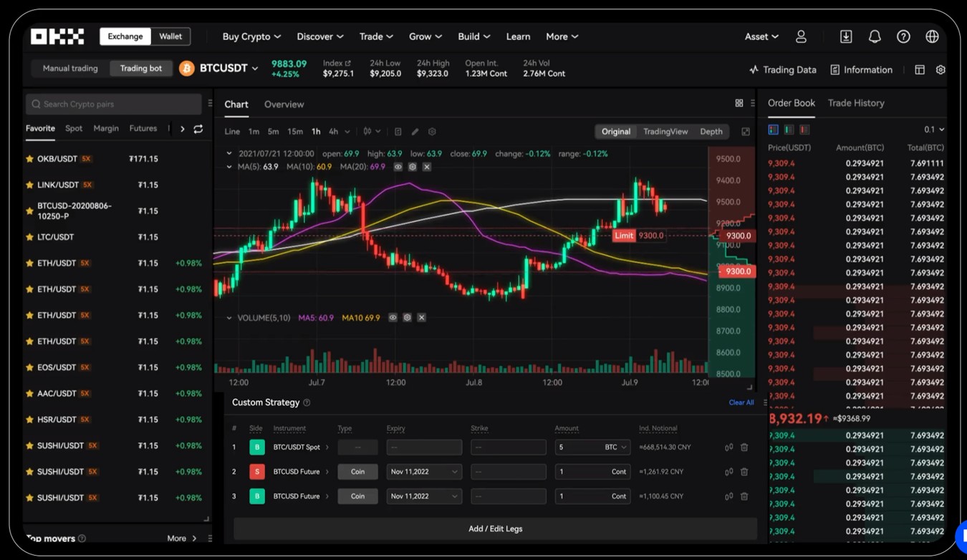Image resolution: width=967 pixels, height=560 pixels.
Task: Open trading settings gear in top bar
Action: [940, 69]
